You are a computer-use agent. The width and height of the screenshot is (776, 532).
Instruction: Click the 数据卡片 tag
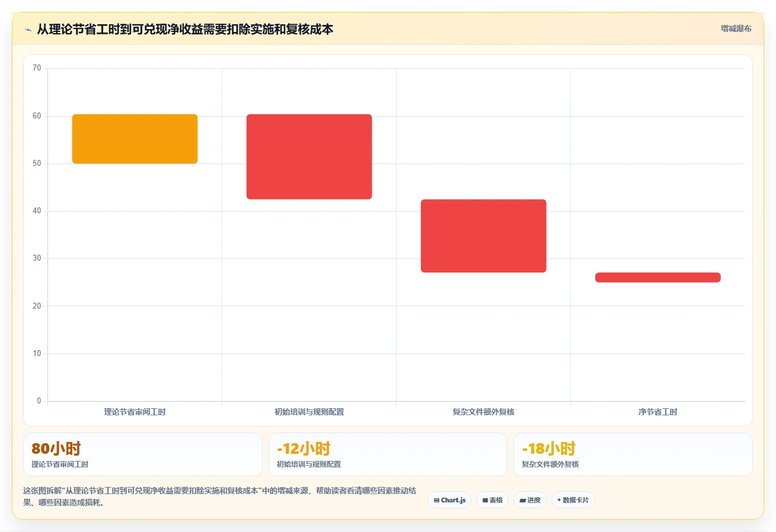click(573, 500)
